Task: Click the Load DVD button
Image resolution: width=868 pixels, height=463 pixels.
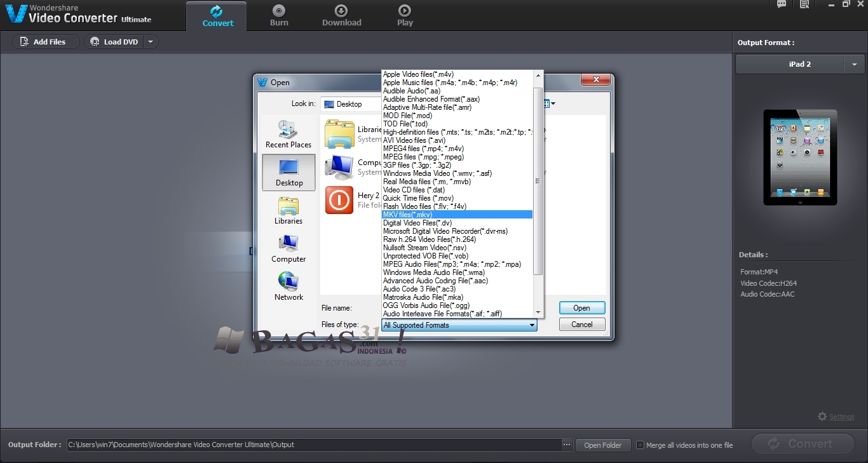Action: tap(114, 42)
